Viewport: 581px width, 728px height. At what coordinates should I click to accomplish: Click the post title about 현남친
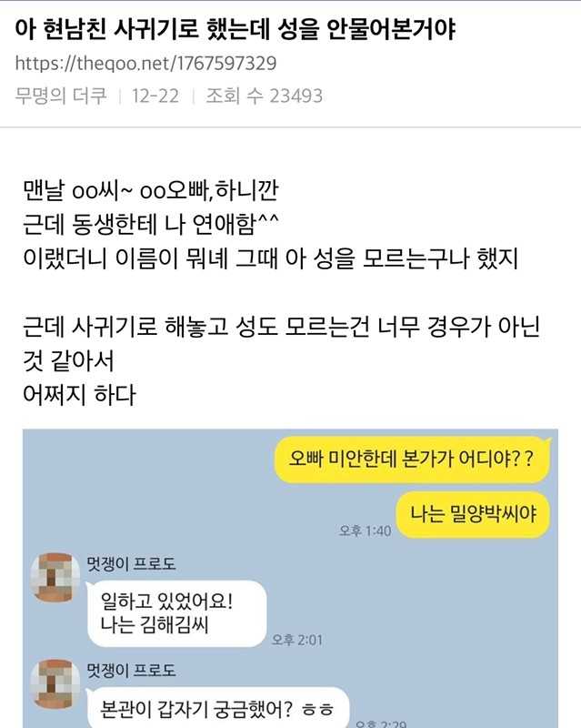point(235,29)
